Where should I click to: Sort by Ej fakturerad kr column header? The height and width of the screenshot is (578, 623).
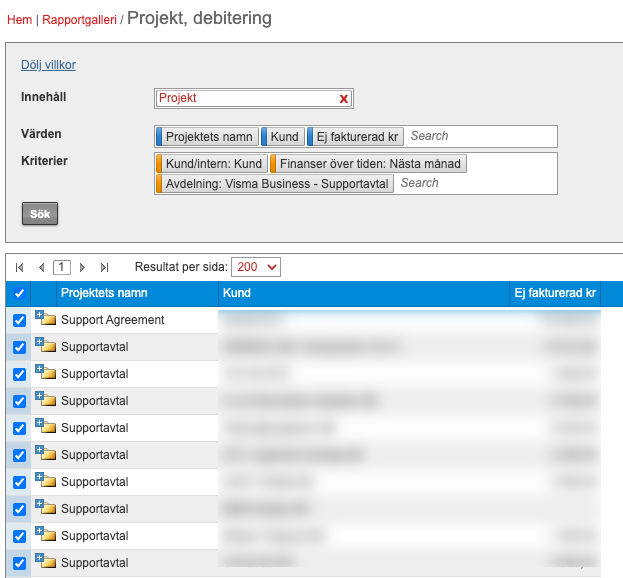tap(555, 293)
